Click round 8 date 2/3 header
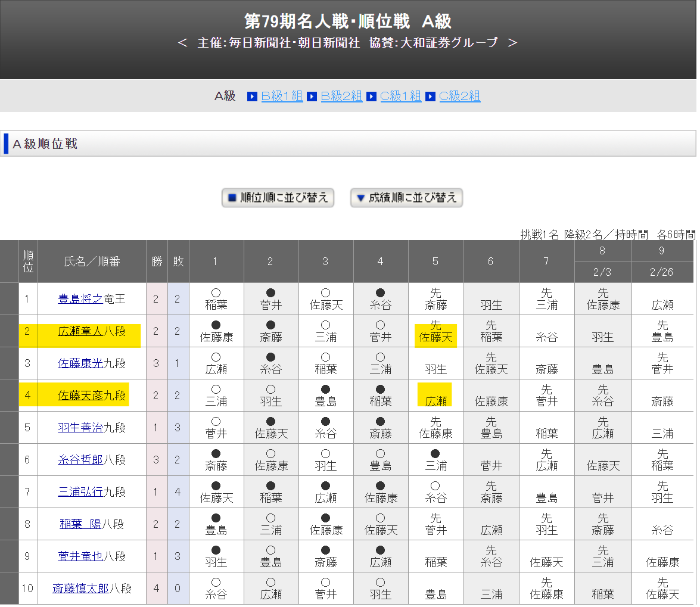 tap(602, 272)
